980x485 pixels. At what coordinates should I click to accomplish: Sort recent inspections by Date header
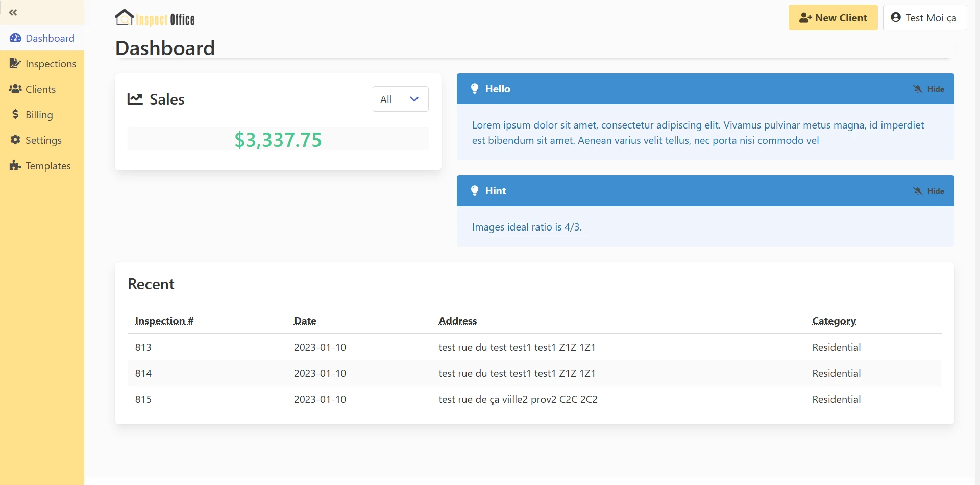305,321
